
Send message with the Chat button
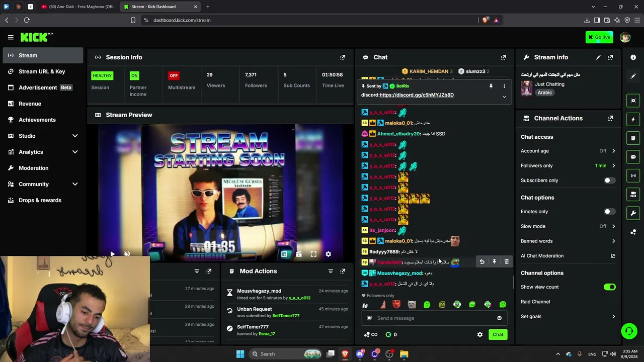click(498, 334)
